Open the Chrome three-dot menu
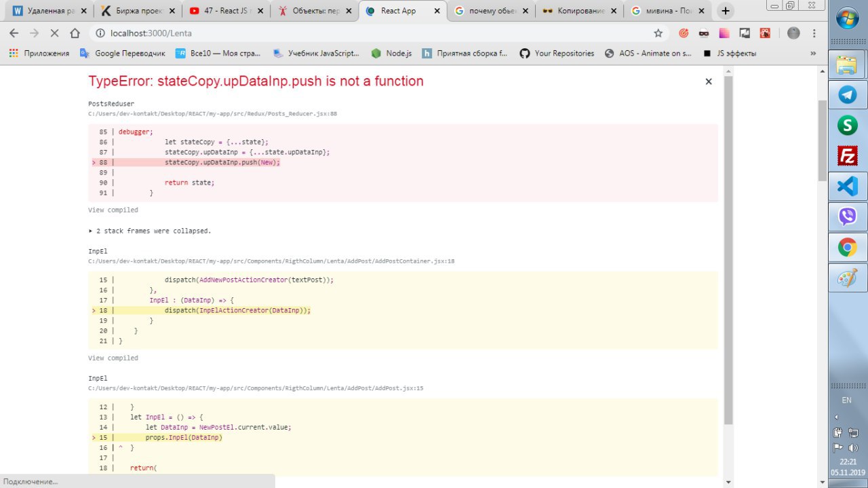 tap(814, 33)
